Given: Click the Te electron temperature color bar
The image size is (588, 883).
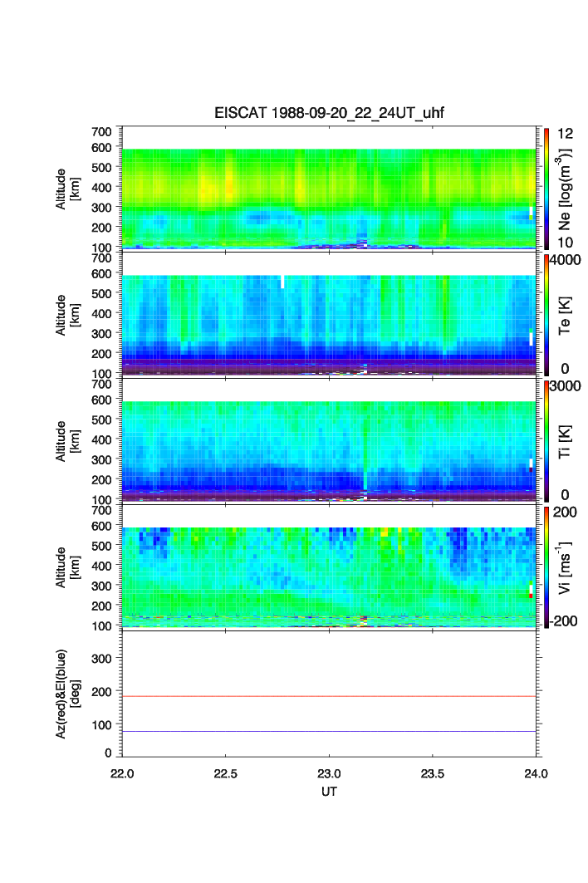Looking at the screenshot, I should [546, 314].
